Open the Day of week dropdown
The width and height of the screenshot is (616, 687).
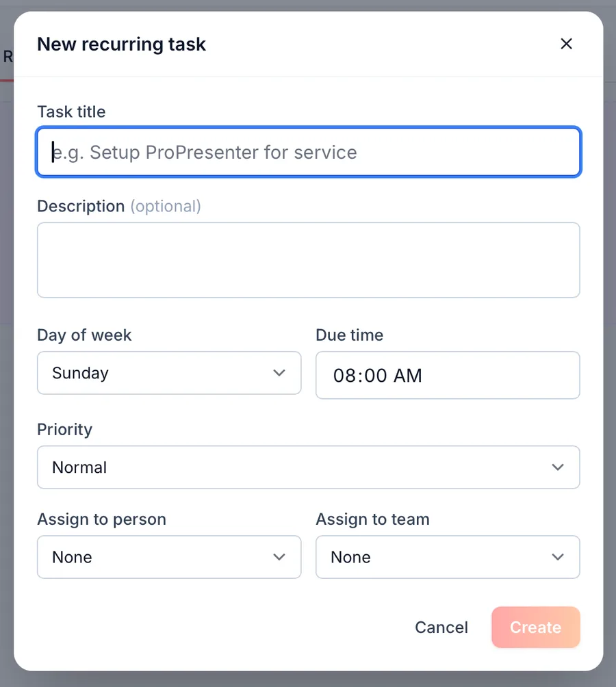click(169, 373)
